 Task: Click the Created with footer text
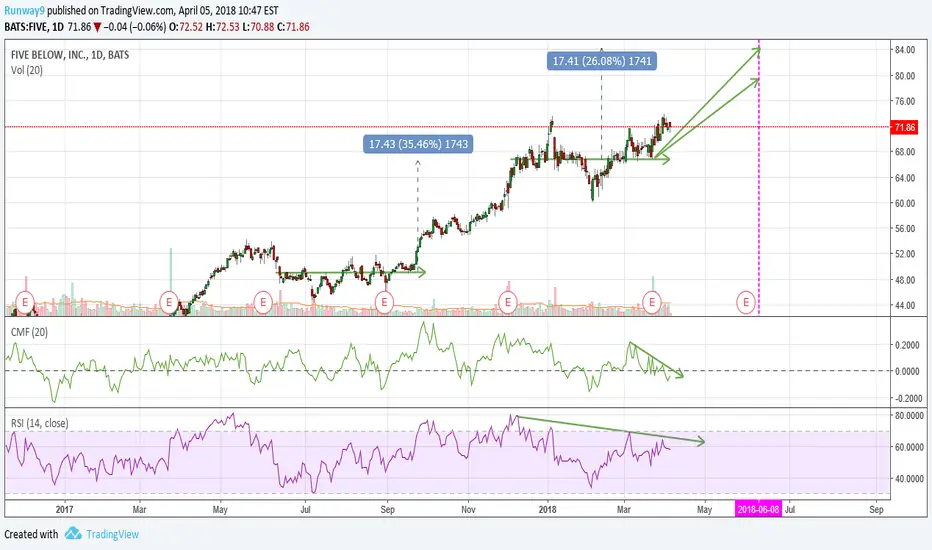pos(31,534)
